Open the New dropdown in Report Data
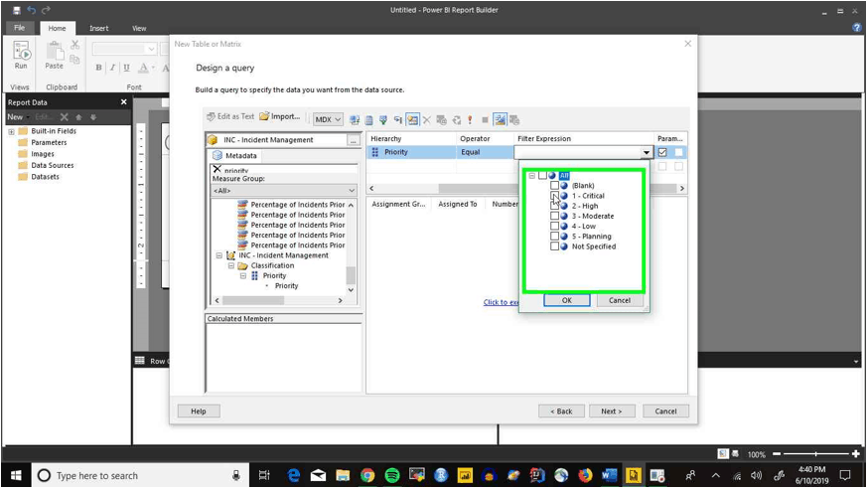868x489 pixels. [x=18, y=117]
